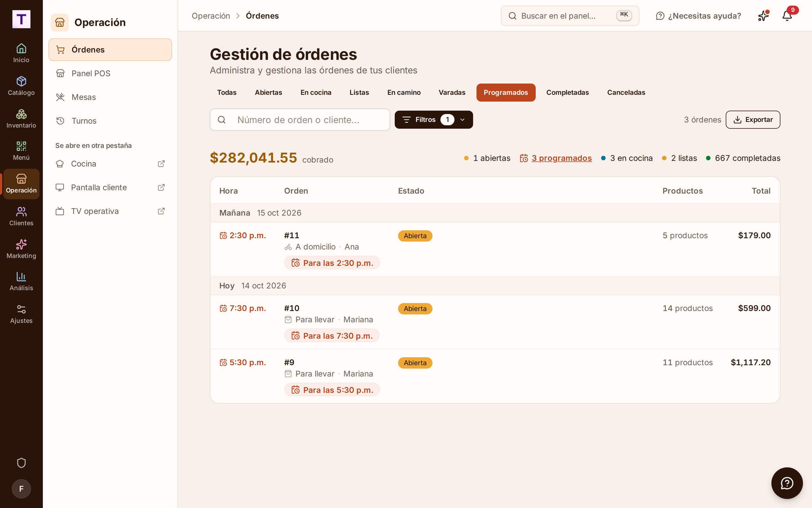The width and height of the screenshot is (812, 508).
Task: Switch to the En cocina tab
Action: coord(316,92)
